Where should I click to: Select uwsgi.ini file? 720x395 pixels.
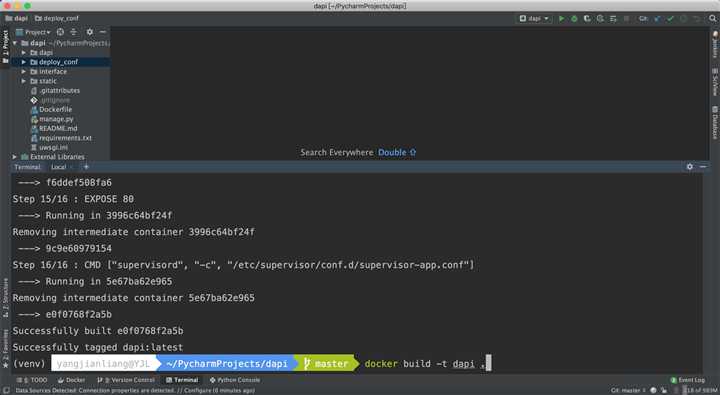[x=49, y=147]
